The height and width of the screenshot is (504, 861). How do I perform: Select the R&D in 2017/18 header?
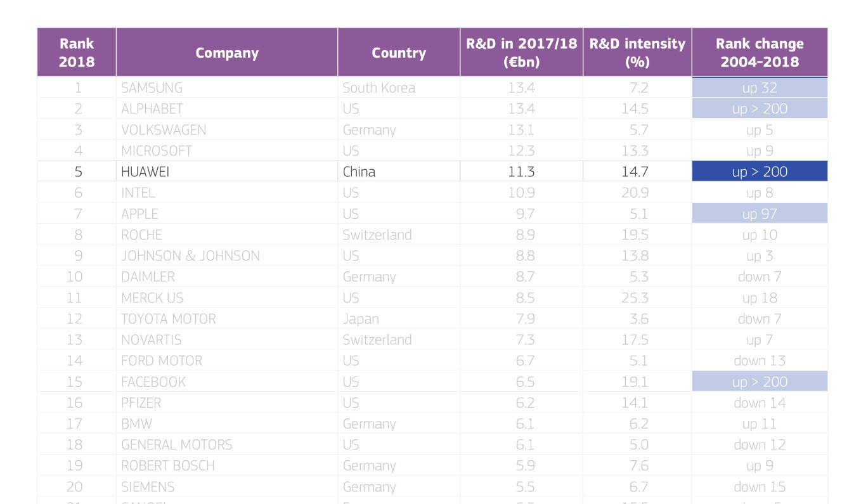[x=521, y=53]
